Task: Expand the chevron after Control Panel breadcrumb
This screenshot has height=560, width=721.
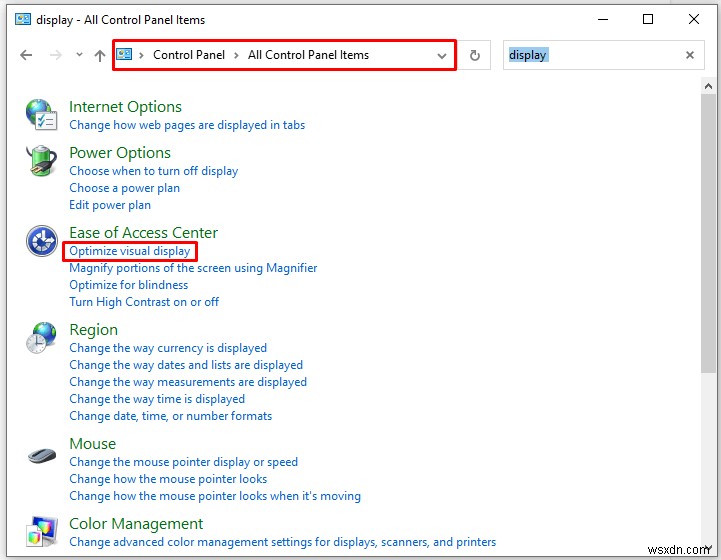Action: click(238, 56)
